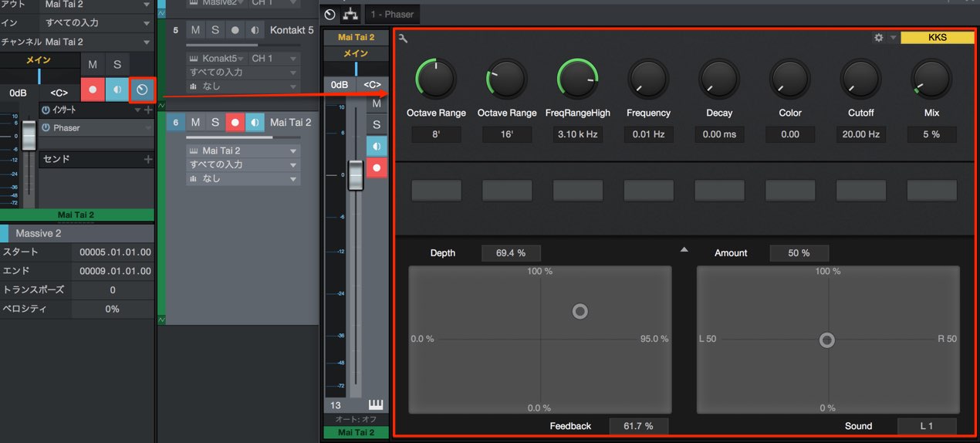The width and height of the screenshot is (980, 443).
Task: Expand the arrow menu next to the gear
Action: 893,37
